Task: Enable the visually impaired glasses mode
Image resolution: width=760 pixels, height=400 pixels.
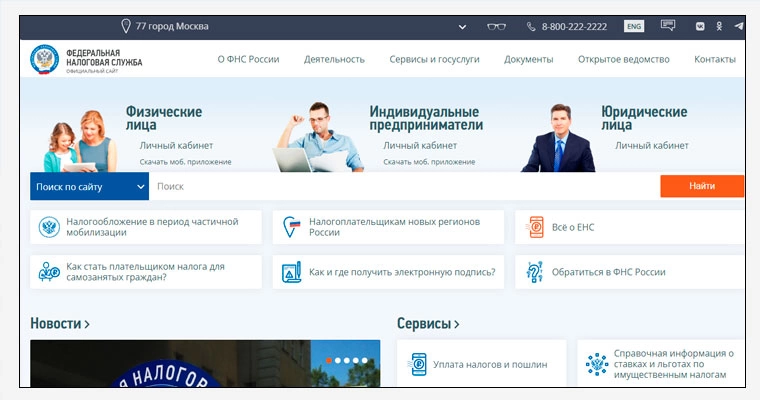Action: click(496, 27)
